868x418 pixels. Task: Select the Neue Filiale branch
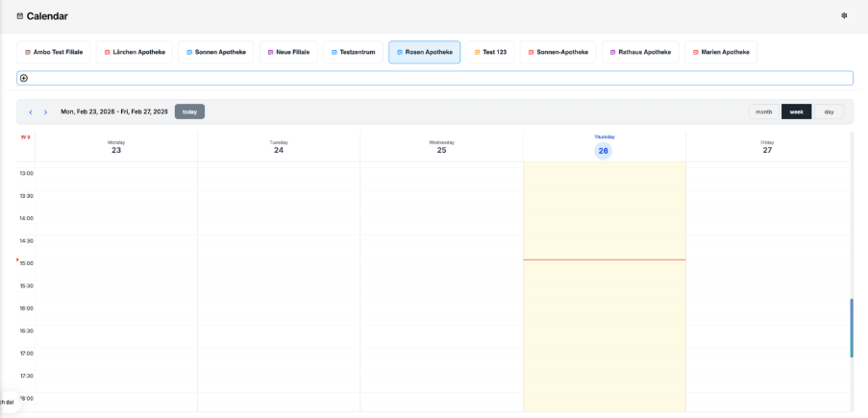tap(288, 52)
